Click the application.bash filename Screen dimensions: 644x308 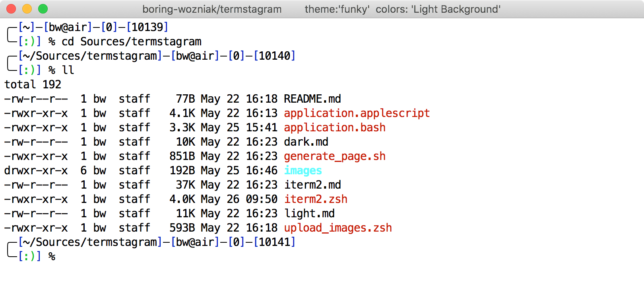coord(334,127)
